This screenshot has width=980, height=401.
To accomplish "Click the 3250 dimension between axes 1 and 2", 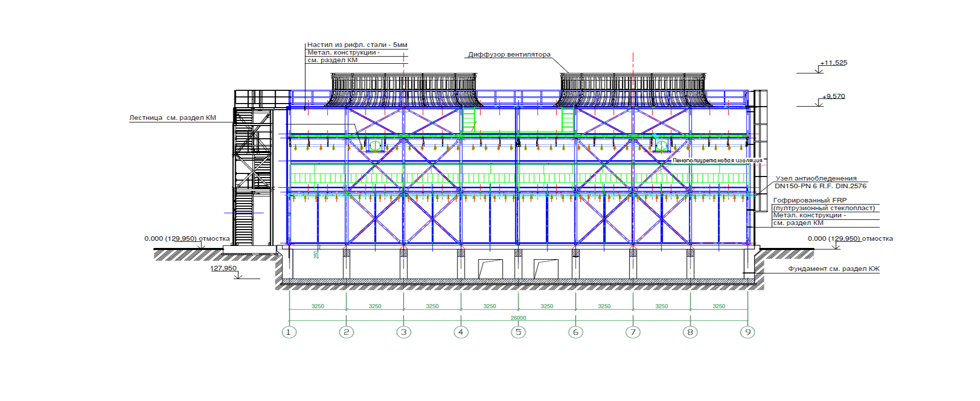I will click(x=318, y=306).
